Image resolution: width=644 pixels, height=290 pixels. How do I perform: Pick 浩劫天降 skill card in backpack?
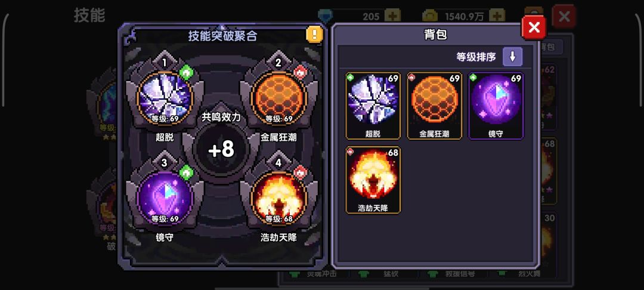[x=373, y=180]
